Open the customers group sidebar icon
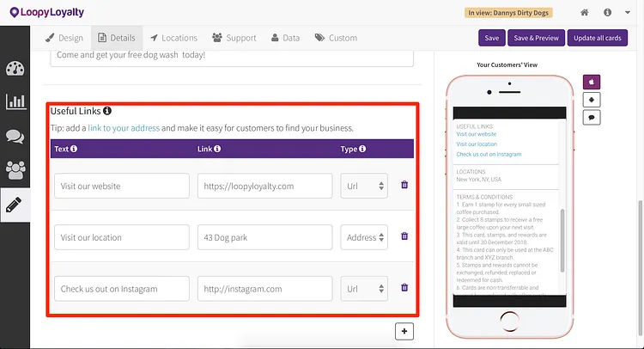 click(15, 170)
